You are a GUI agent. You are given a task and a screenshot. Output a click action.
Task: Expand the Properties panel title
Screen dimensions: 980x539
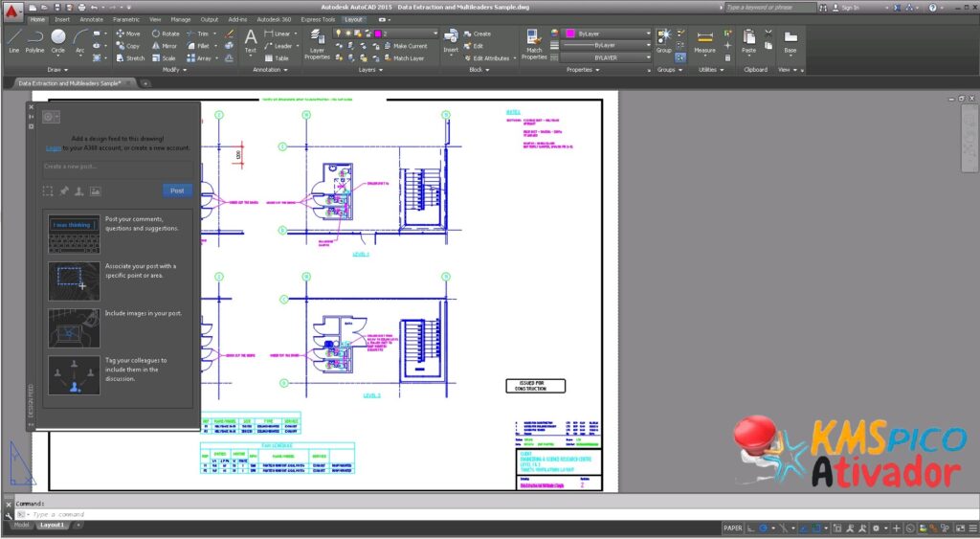(x=583, y=70)
